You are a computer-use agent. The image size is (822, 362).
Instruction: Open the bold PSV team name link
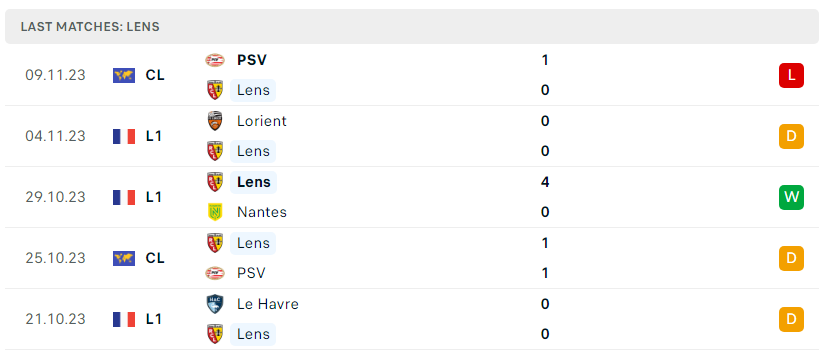(252, 60)
